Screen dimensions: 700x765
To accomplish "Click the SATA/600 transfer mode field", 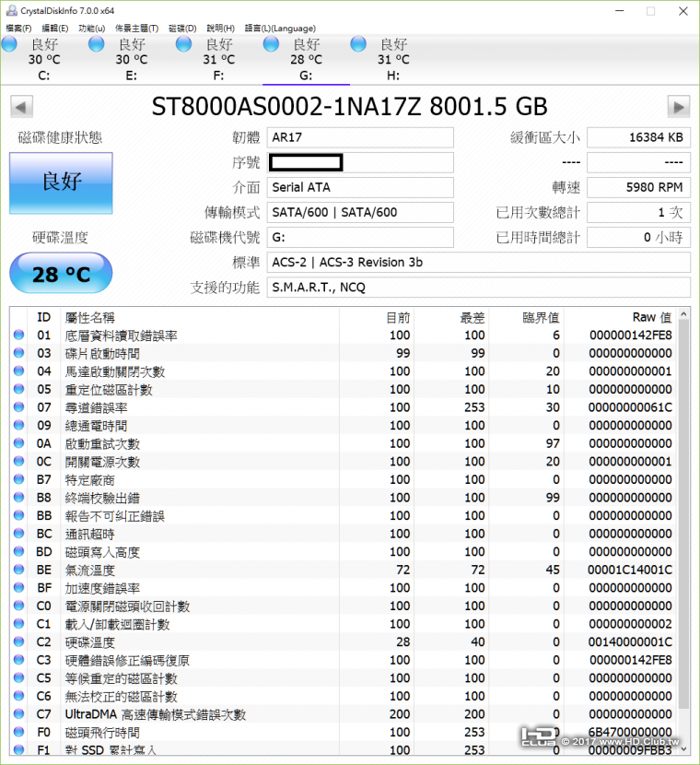I will tap(360, 212).
